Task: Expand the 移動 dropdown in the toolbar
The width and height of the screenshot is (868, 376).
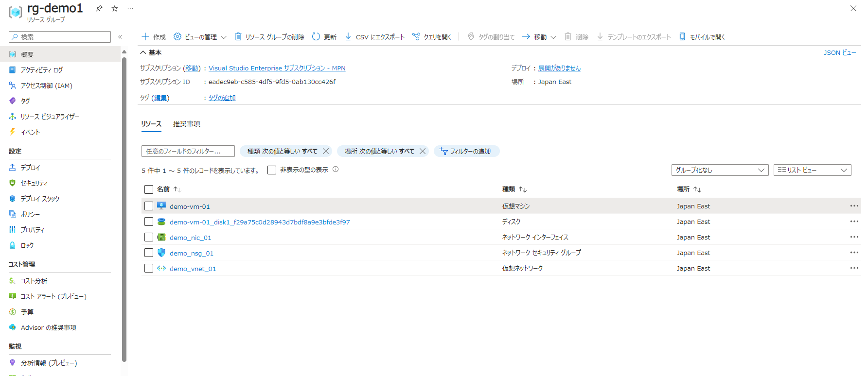Action: (x=539, y=37)
